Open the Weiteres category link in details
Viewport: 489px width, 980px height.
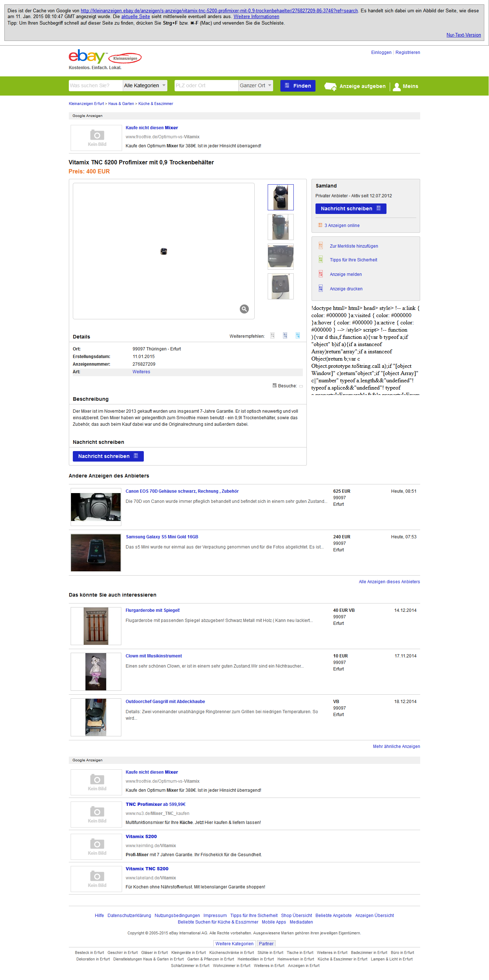point(141,372)
